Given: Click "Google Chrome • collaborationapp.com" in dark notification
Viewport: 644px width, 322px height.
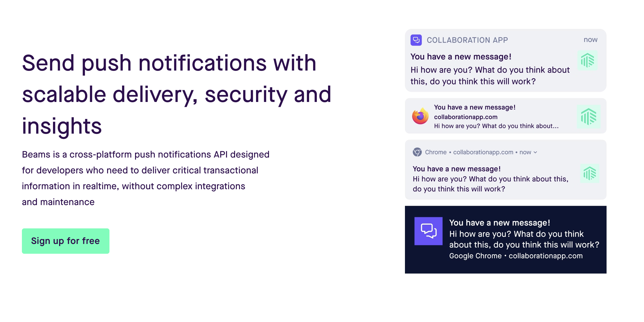Looking at the screenshot, I should 516,256.
